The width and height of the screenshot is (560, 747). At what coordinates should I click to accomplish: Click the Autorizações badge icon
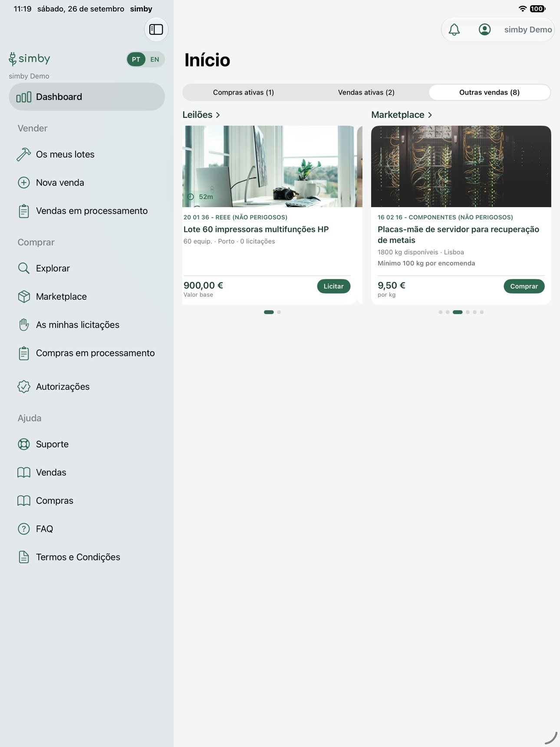click(x=23, y=387)
